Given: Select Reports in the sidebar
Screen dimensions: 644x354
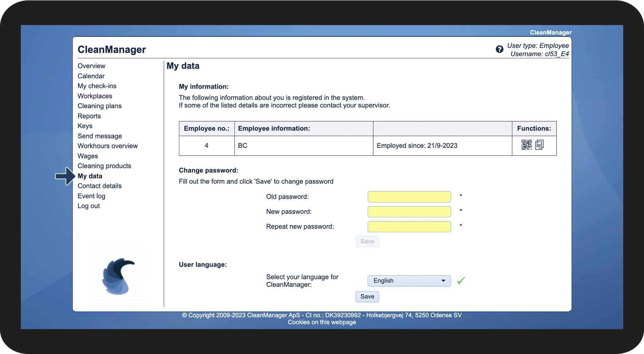Looking at the screenshot, I should click(x=89, y=116).
